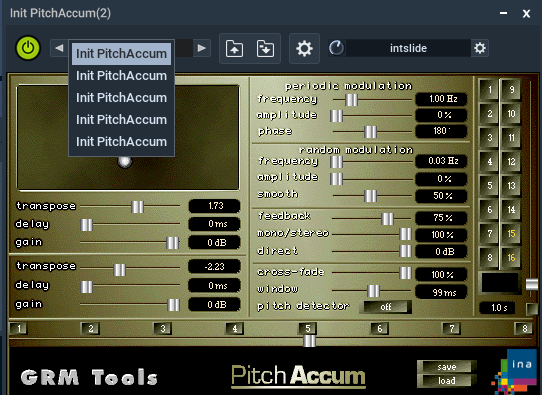This screenshot has width=542, height=395.
Task: Select yellow preset memory button 16
Action: pos(511,257)
